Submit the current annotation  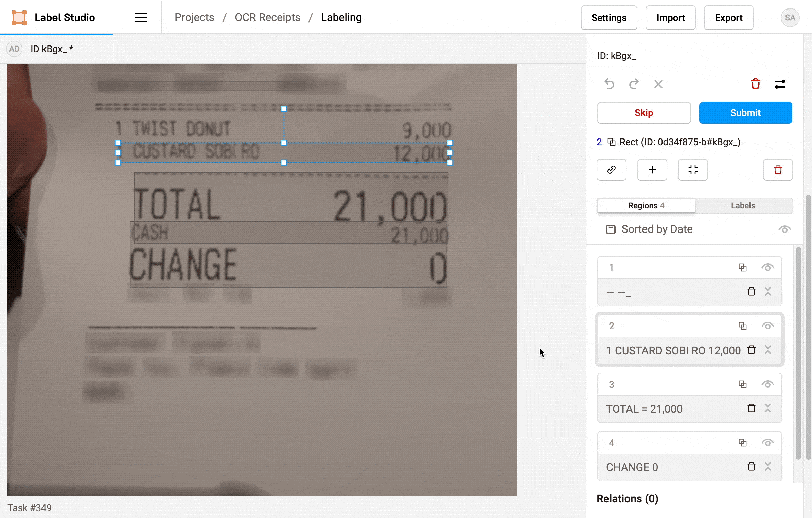pyautogui.click(x=745, y=113)
